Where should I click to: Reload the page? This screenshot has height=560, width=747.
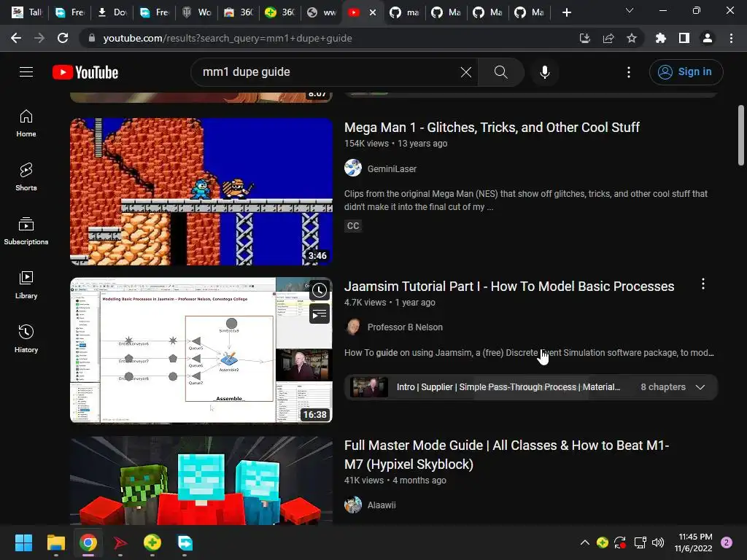pyautogui.click(x=63, y=38)
